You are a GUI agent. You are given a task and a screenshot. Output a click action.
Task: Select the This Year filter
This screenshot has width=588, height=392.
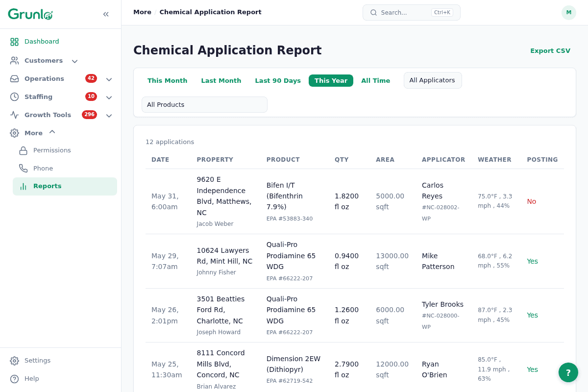point(331,81)
